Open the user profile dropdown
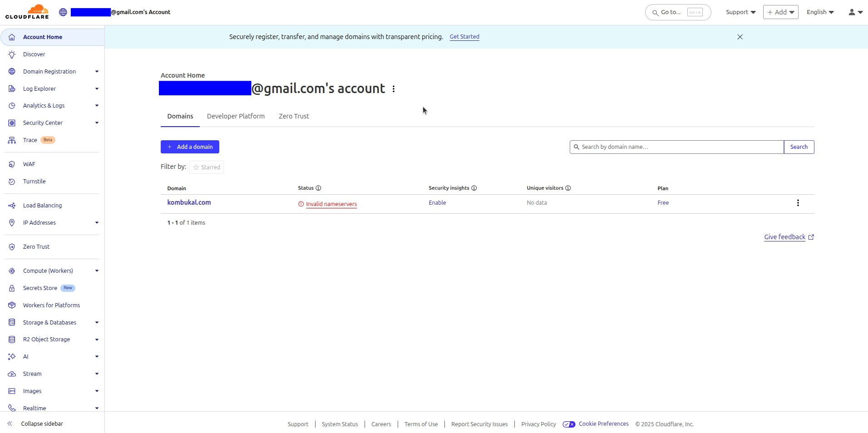The image size is (868, 433). 855,12
